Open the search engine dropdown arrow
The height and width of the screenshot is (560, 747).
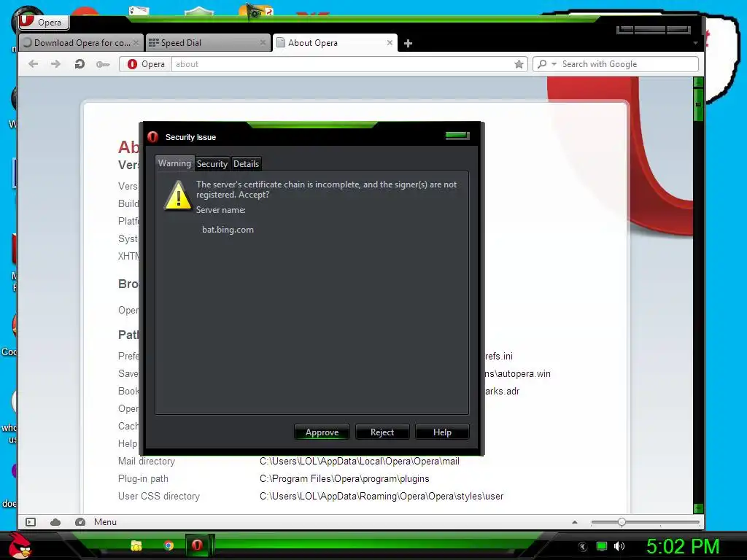point(554,64)
